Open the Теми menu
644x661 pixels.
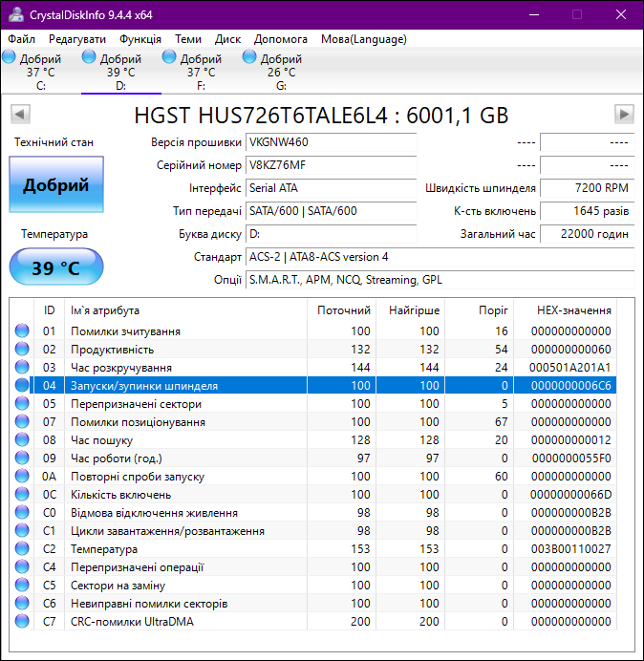click(x=188, y=39)
